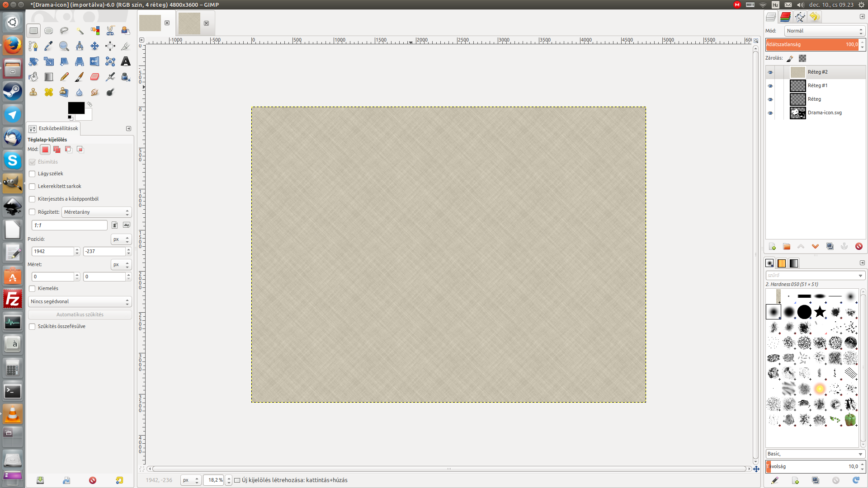Select the Rectangle Select tool
Viewport: 868px width, 488px height.
(33, 31)
